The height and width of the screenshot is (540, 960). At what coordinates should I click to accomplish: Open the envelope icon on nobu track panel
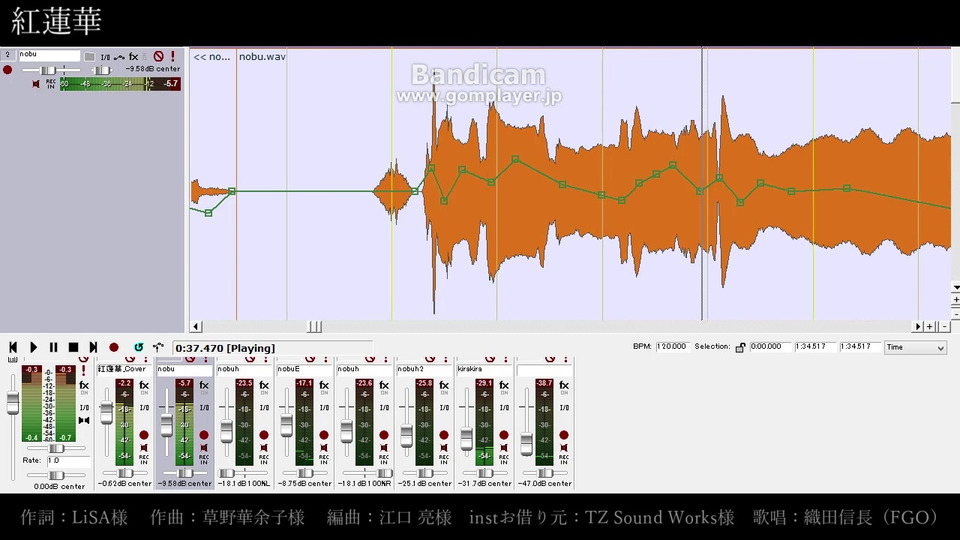click(x=119, y=57)
